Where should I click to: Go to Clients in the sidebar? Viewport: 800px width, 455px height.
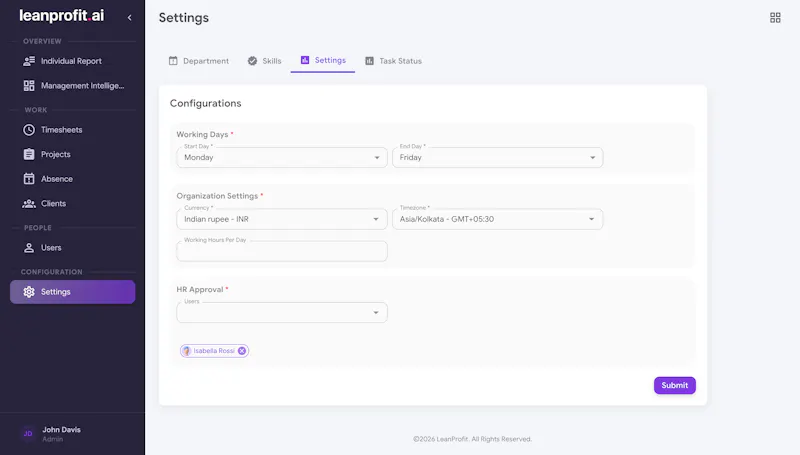coord(72,204)
